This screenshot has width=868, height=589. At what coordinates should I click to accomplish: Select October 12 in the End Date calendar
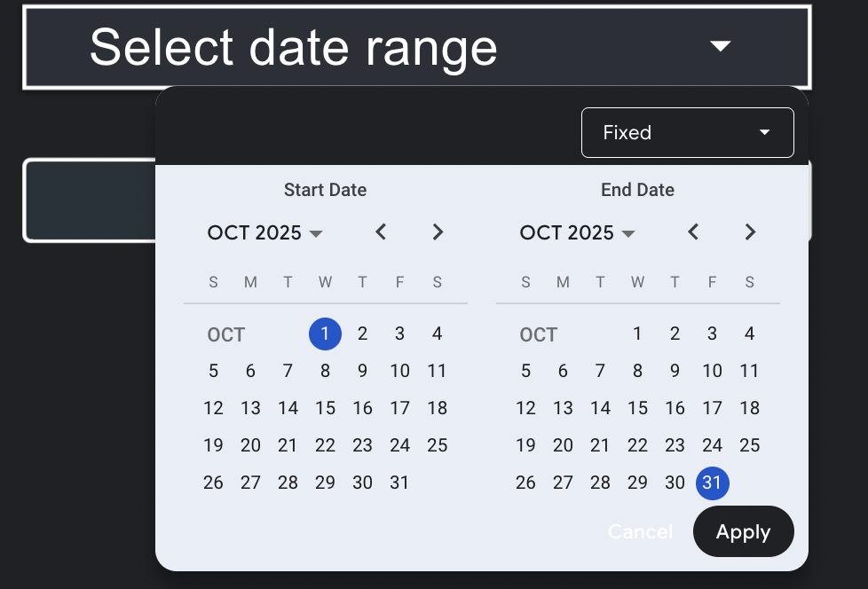525,408
